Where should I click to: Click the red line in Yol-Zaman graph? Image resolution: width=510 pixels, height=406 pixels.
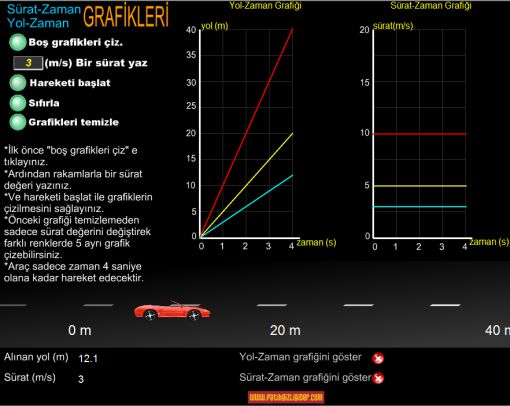246,133
